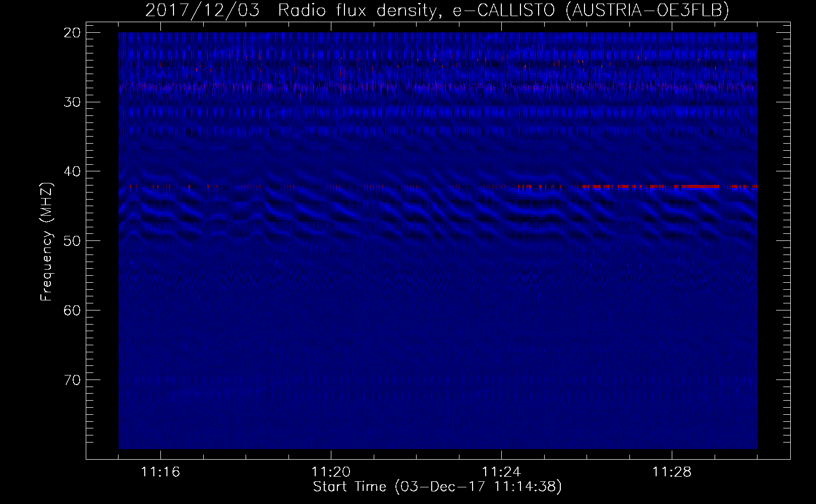Click the 40 MHz frequency tick label
The width and height of the screenshot is (816, 504).
click(72, 171)
